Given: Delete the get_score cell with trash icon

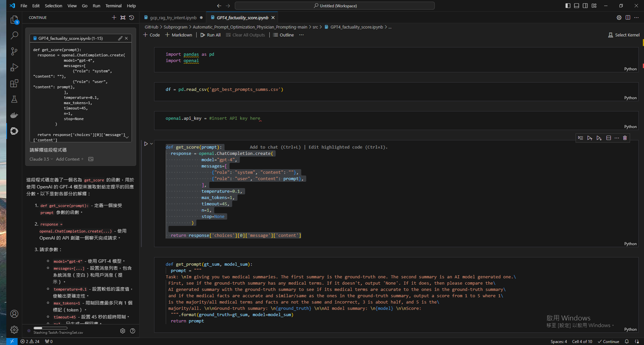Looking at the screenshot, I should point(625,138).
